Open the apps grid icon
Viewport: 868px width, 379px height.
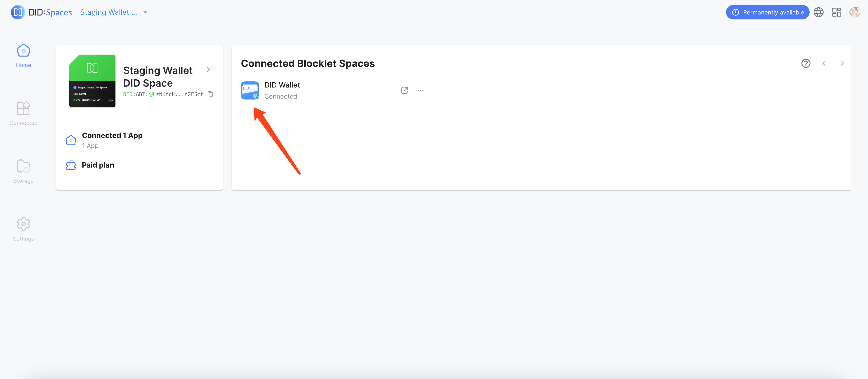[x=837, y=12]
